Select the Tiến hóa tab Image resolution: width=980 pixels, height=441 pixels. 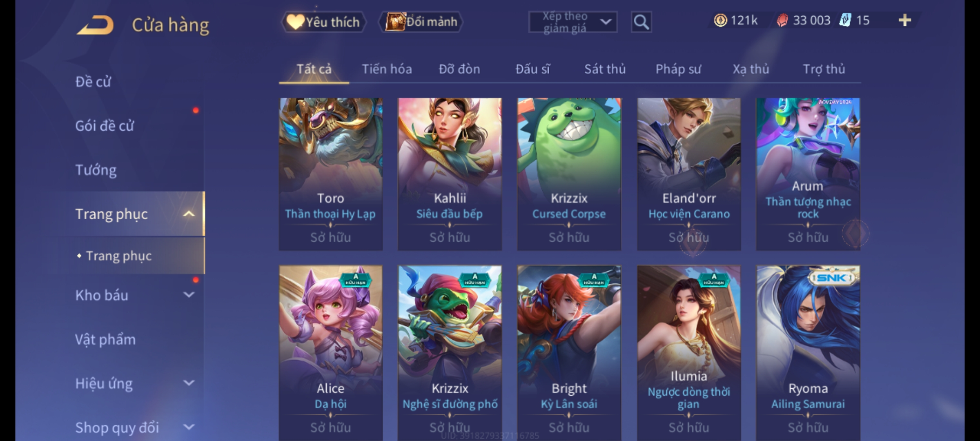(387, 69)
